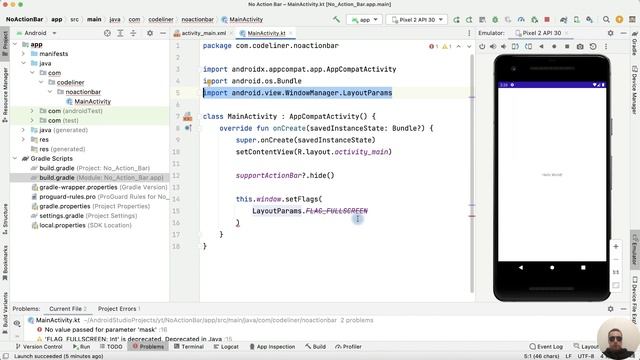Toggle the Resource Manager side panel
This screenshot has width=640, height=360.
point(5,95)
